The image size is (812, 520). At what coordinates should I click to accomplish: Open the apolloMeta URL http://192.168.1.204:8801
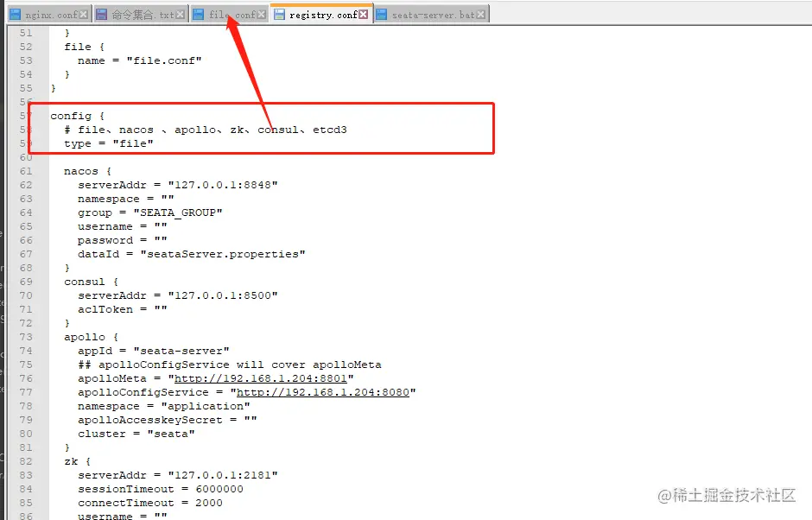point(261,378)
